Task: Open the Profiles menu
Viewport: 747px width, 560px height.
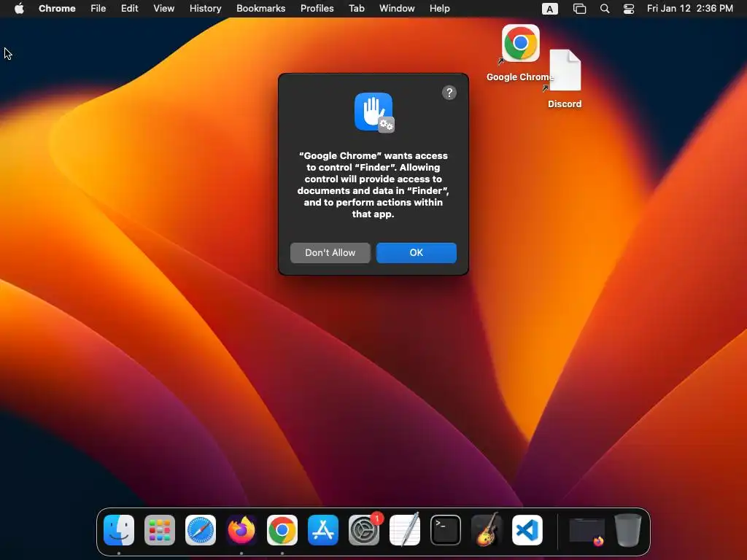Action: point(317,9)
